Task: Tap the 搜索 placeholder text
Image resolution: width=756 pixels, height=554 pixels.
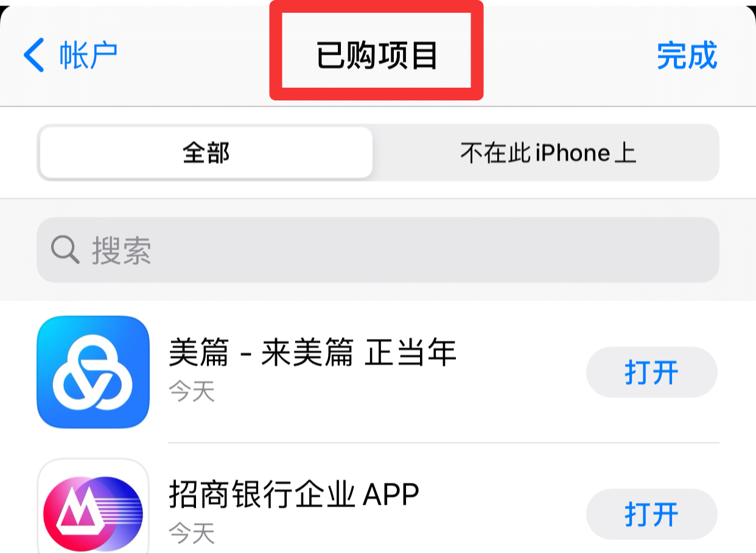Action: pos(122,250)
